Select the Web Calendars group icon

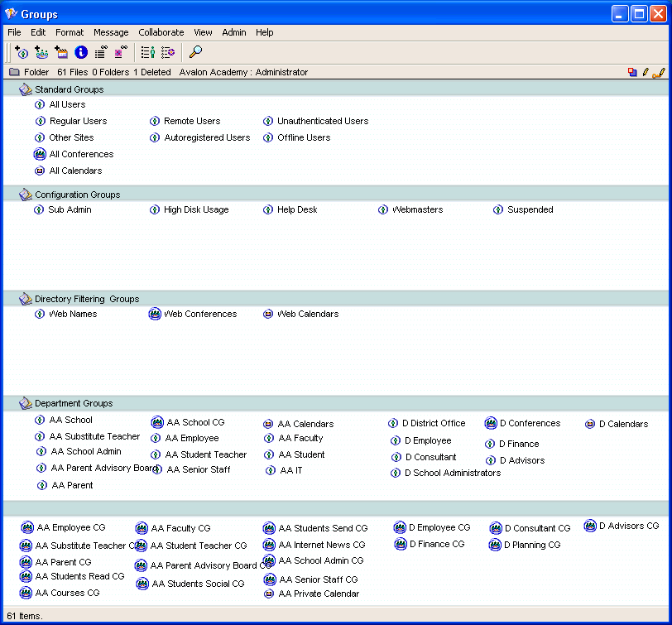268,315
